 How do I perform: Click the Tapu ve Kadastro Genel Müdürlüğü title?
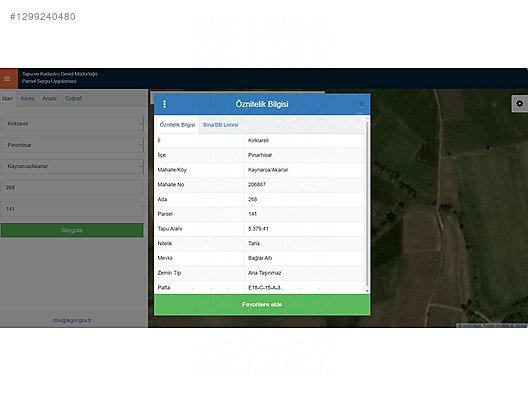pyautogui.click(x=60, y=74)
